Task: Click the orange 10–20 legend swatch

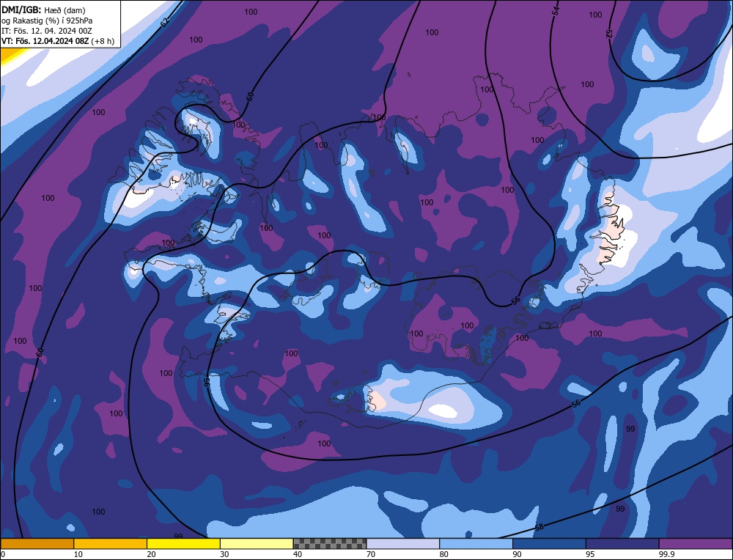Action: pos(111,543)
